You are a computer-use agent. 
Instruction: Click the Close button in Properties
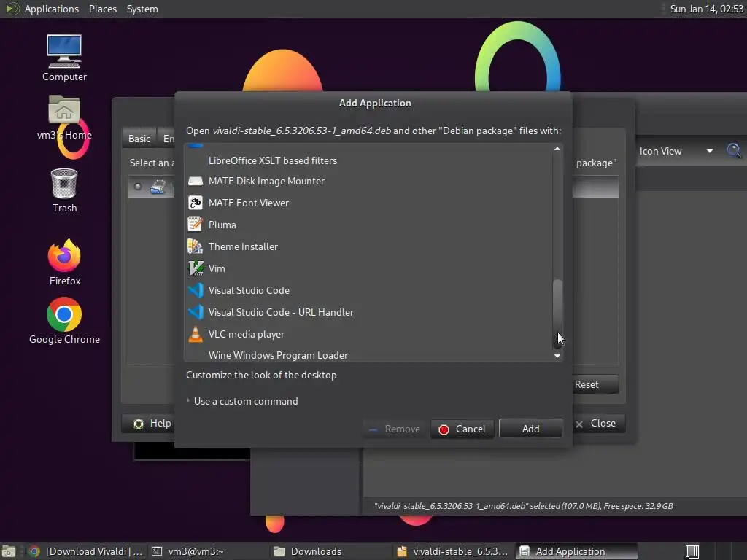[598, 423]
